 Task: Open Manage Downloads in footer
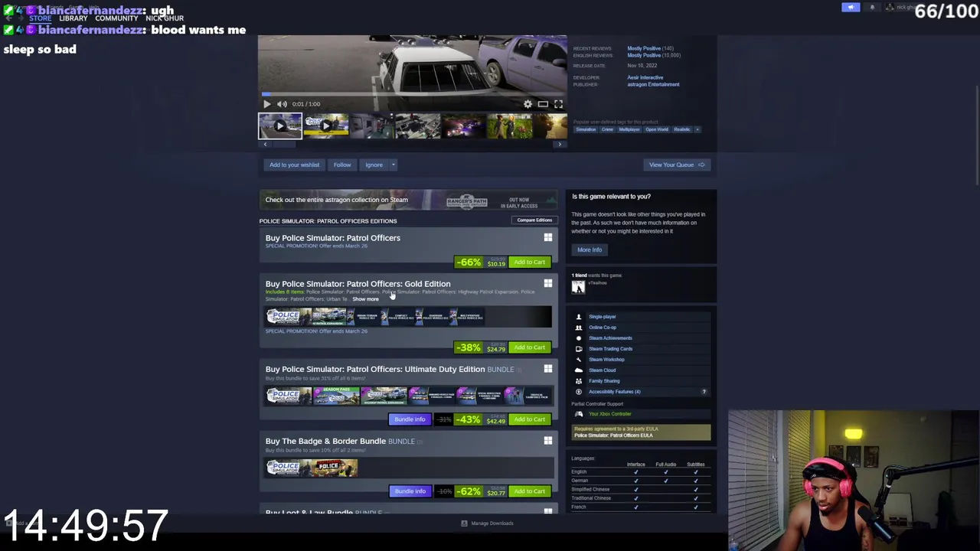488,523
